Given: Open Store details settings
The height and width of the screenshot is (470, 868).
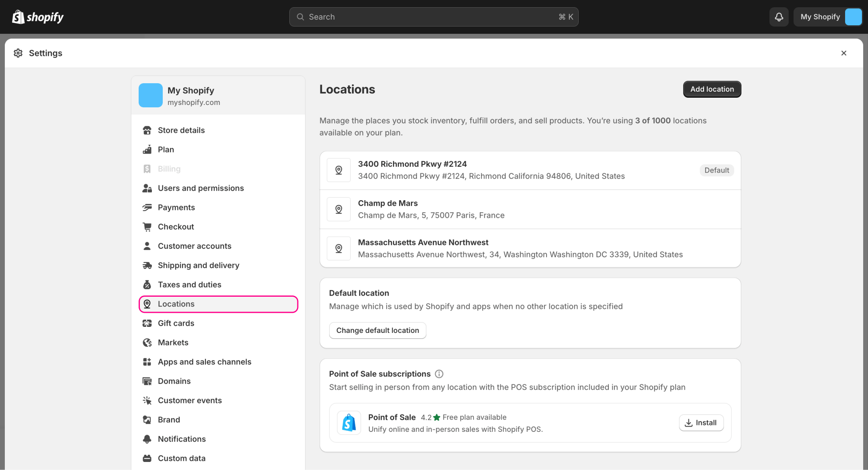Looking at the screenshot, I should point(181,130).
